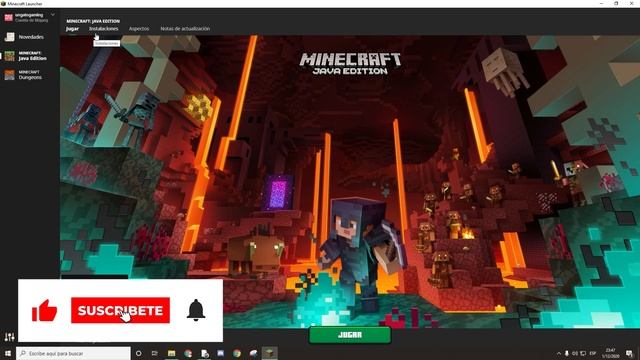Image resolution: width=640 pixels, height=360 pixels.
Task: Open the taskbar clock and date
Action: 611,353
